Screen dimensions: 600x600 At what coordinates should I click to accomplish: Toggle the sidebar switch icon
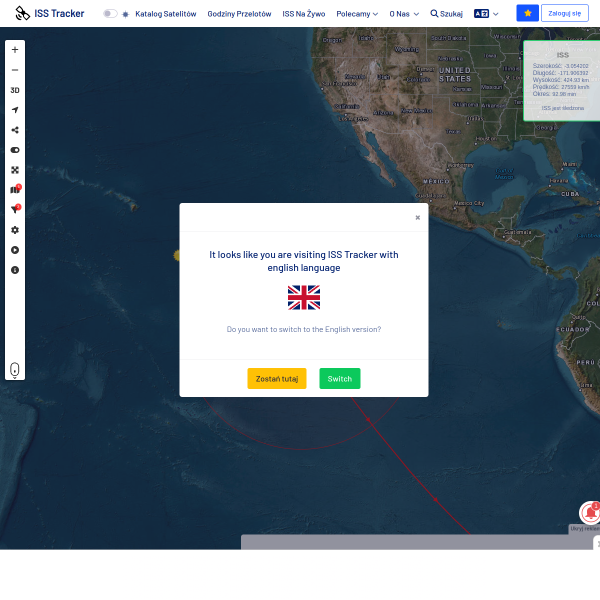tap(15, 150)
